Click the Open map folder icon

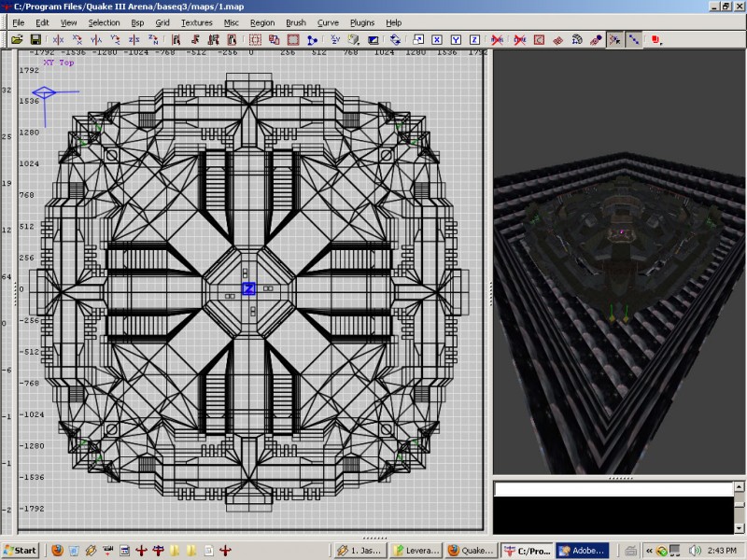(17, 39)
